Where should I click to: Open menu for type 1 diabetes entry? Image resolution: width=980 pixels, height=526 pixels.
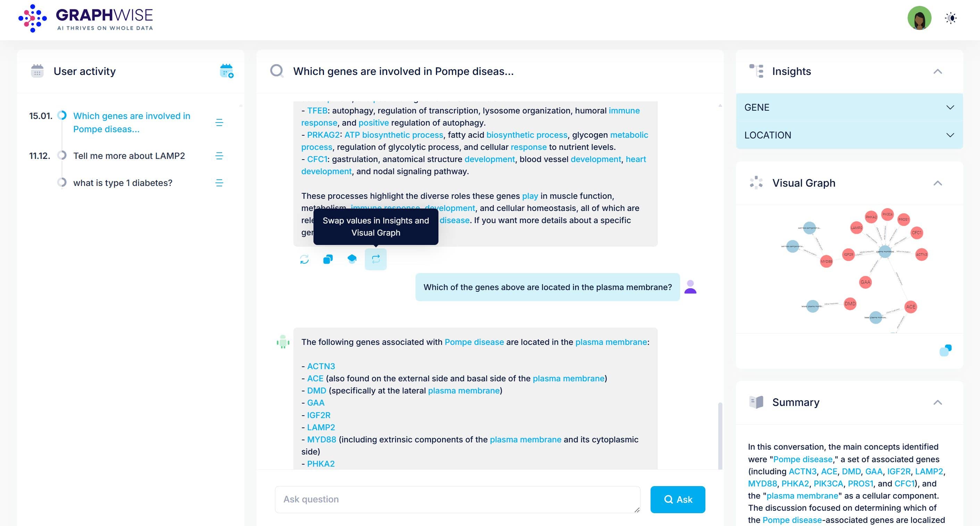pos(219,183)
